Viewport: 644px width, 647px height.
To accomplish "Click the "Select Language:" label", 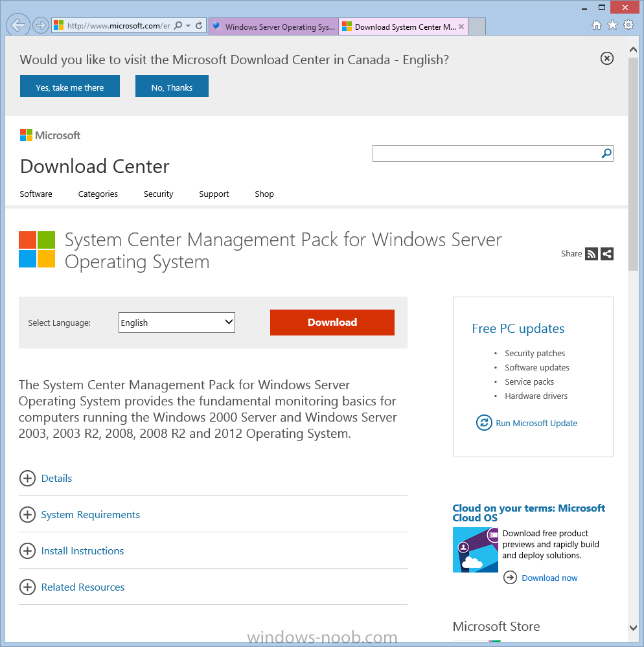I will 60,323.
